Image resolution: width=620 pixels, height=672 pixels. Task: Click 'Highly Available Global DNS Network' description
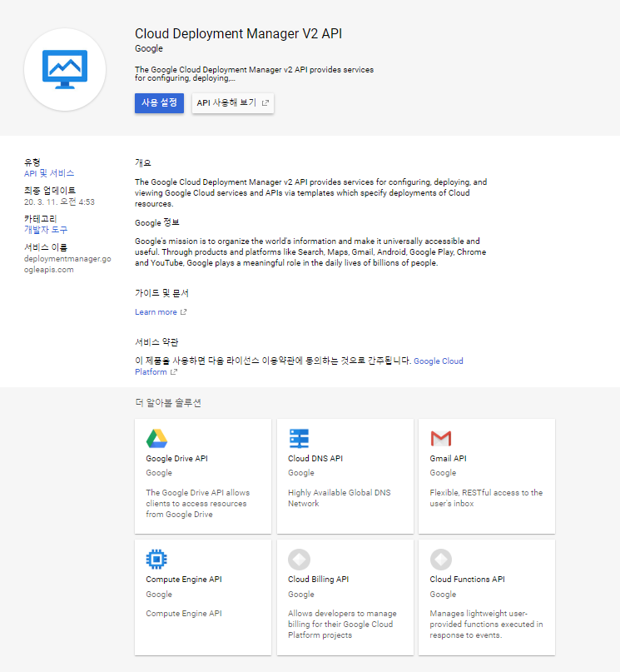(339, 498)
